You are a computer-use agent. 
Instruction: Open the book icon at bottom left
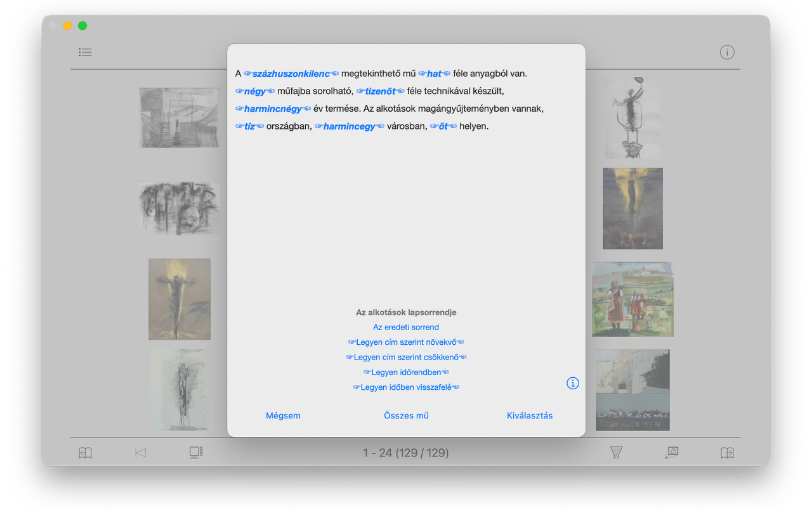[x=85, y=453]
